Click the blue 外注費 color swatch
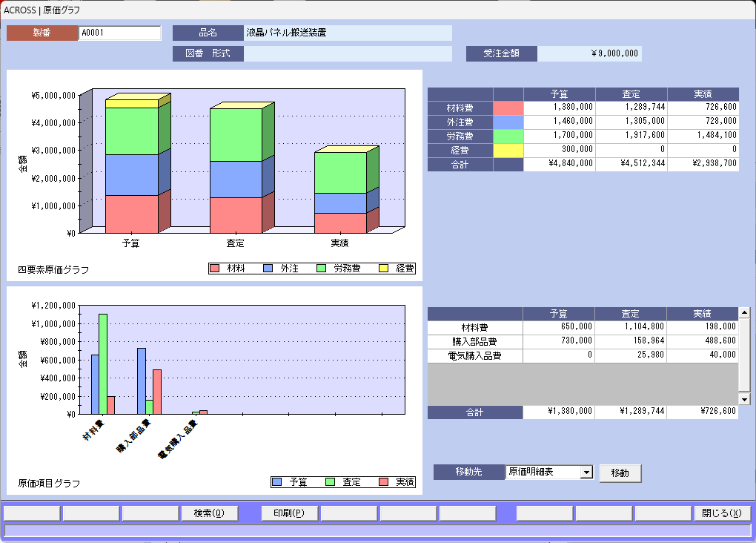Image resolution: width=756 pixels, height=543 pixels. (x=508, y=122)
